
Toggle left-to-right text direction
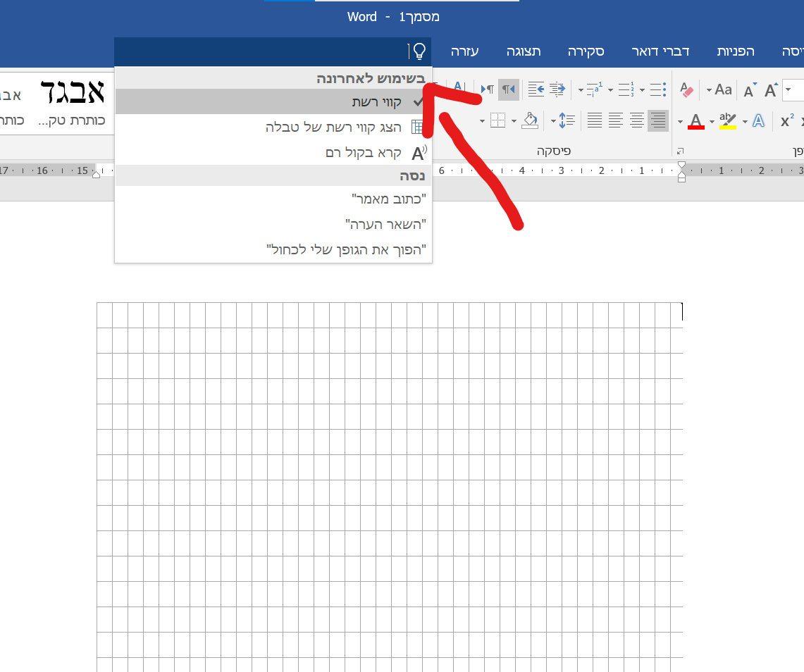(x=487, y=89)
